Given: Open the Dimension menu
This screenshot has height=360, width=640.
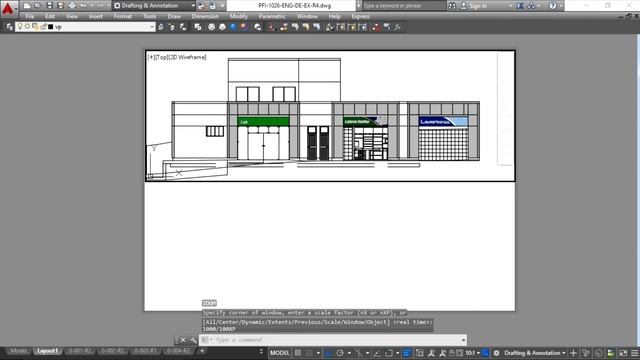Looking at the screenshot, I should click(205, 16).
